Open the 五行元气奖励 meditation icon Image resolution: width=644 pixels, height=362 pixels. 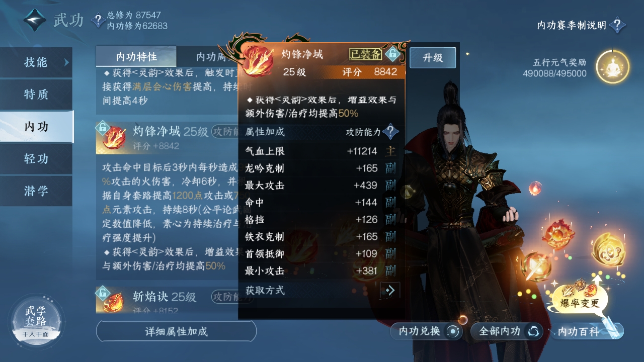pyautogui.click(x=613, y=67)
